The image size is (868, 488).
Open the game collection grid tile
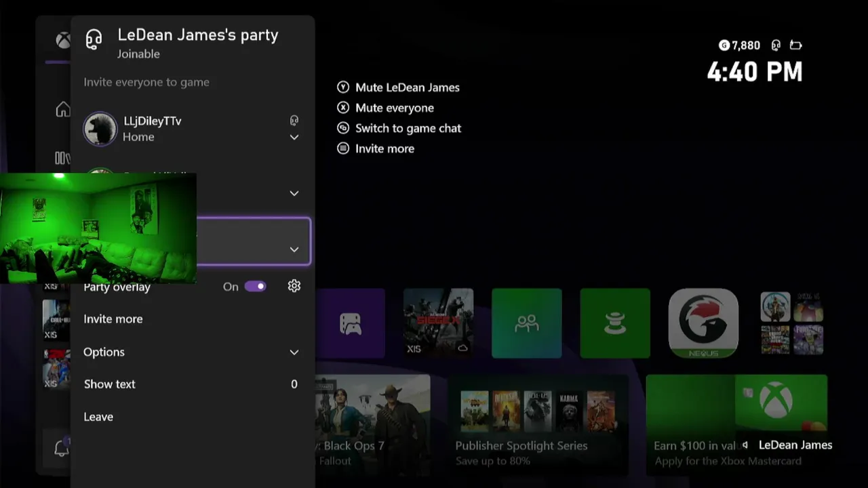(x=791, y=323)
